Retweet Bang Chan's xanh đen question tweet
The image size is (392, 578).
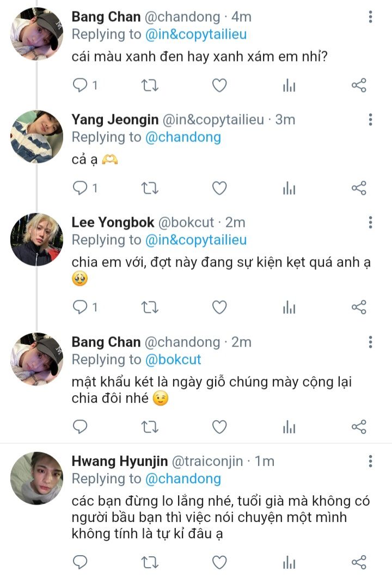(x=150, y=85)
